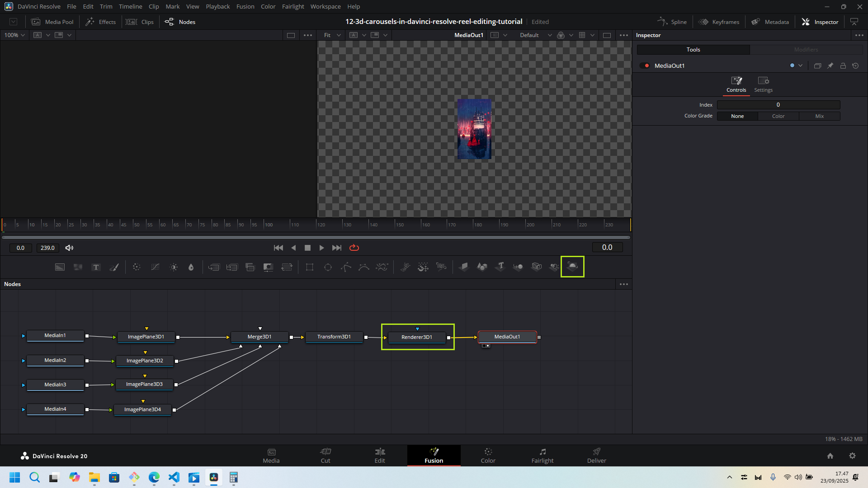Screen dimensions: 868x488
Task: Select the Paint brush tool
Action: coord(114,267)
